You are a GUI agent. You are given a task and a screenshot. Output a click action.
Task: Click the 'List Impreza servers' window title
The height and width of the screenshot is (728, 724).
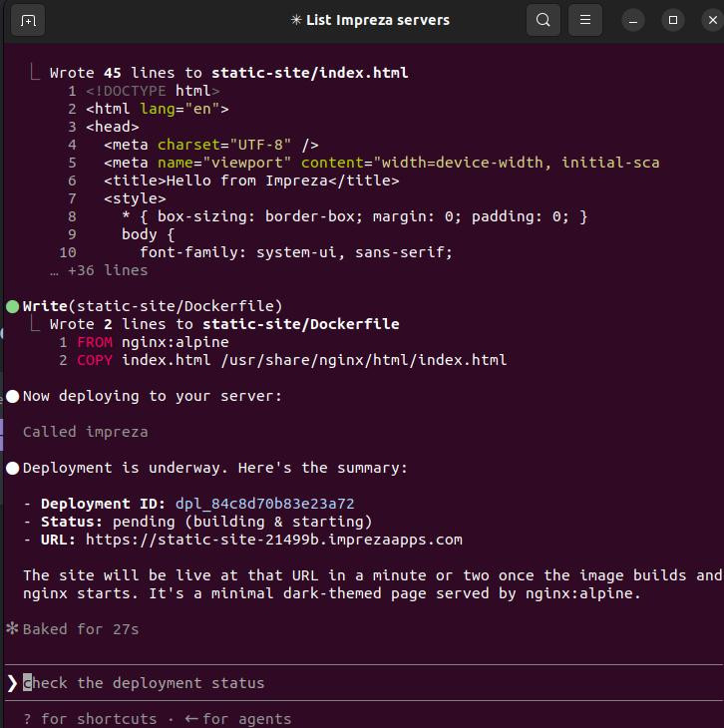pyautogui.click(x=370, y=20)
